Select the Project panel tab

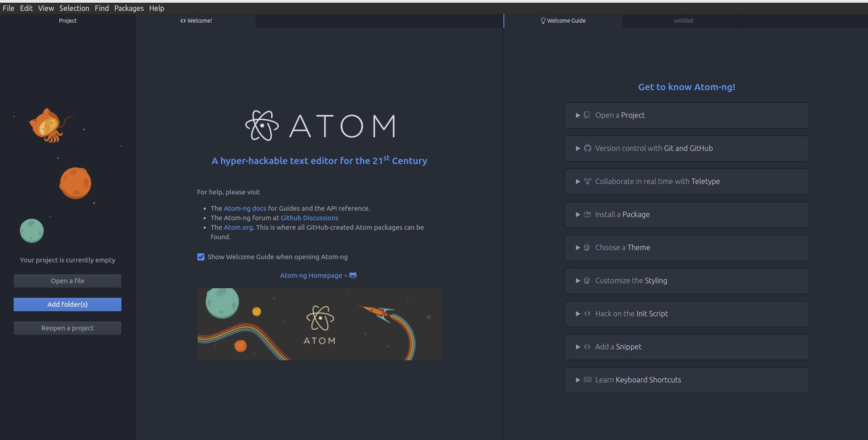68,21
